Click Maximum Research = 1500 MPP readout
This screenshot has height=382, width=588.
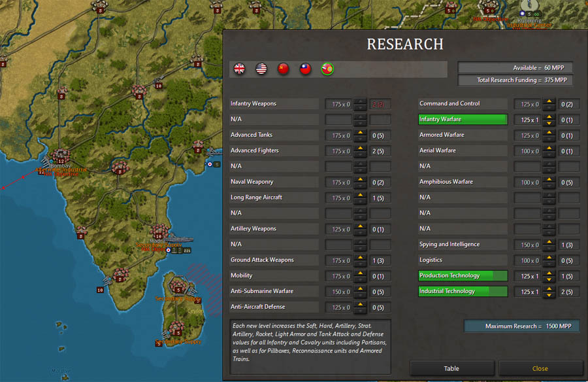point(521,326)
